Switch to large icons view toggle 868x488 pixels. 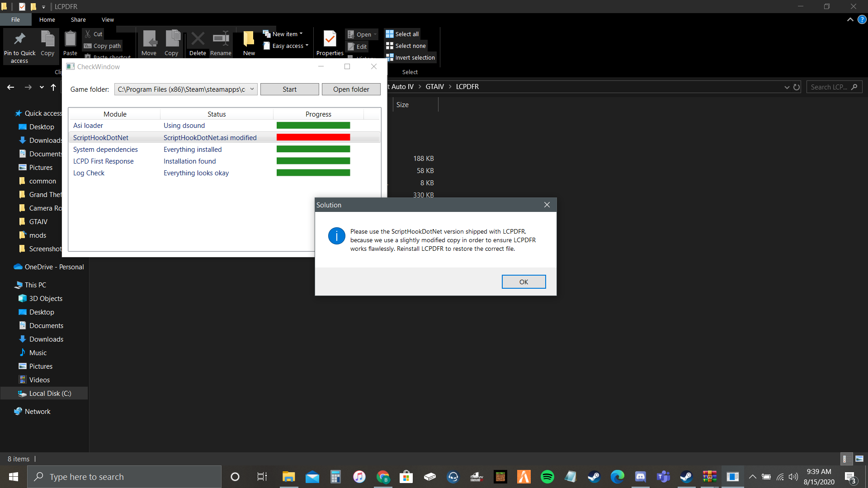click(x=859, y=459)
